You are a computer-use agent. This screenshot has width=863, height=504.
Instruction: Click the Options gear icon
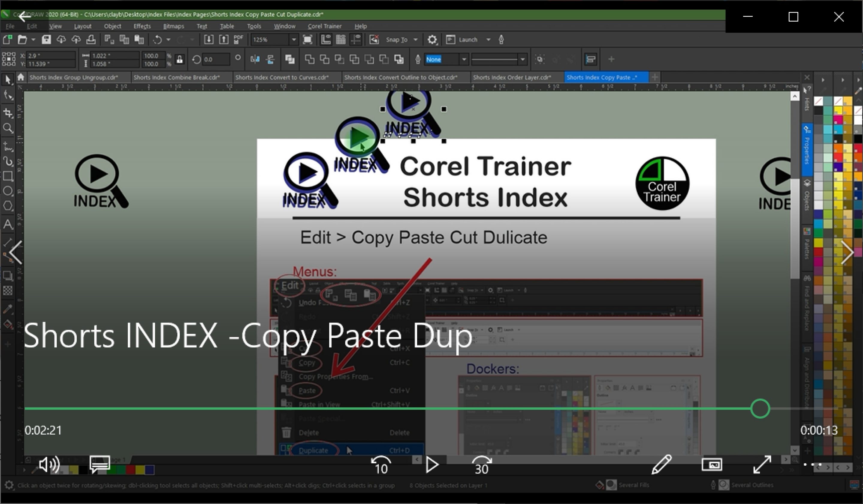tap(432, 40)
